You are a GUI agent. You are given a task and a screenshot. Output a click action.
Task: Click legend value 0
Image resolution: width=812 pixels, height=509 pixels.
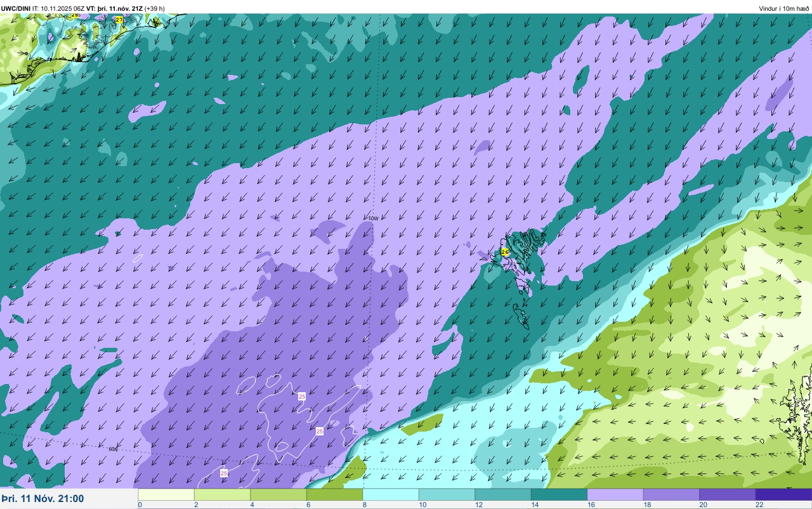[x=140, y=505]
